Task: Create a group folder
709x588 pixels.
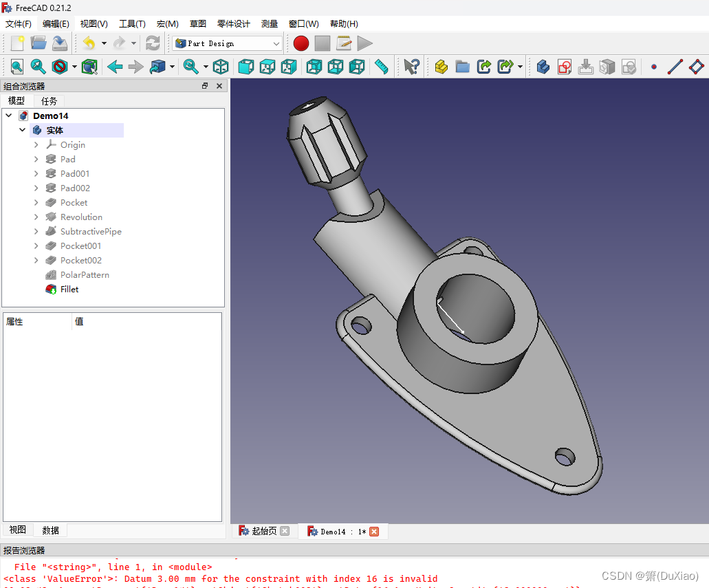Action: point(462,67)
